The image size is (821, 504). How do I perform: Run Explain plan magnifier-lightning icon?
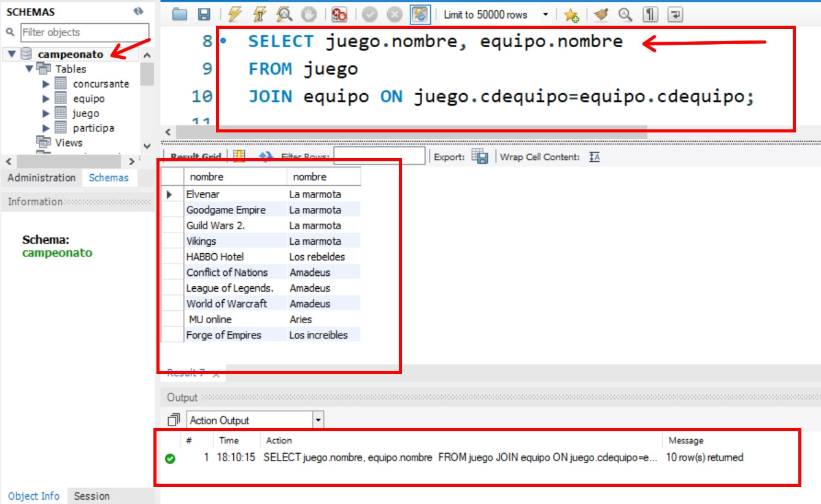click(285, 15)
